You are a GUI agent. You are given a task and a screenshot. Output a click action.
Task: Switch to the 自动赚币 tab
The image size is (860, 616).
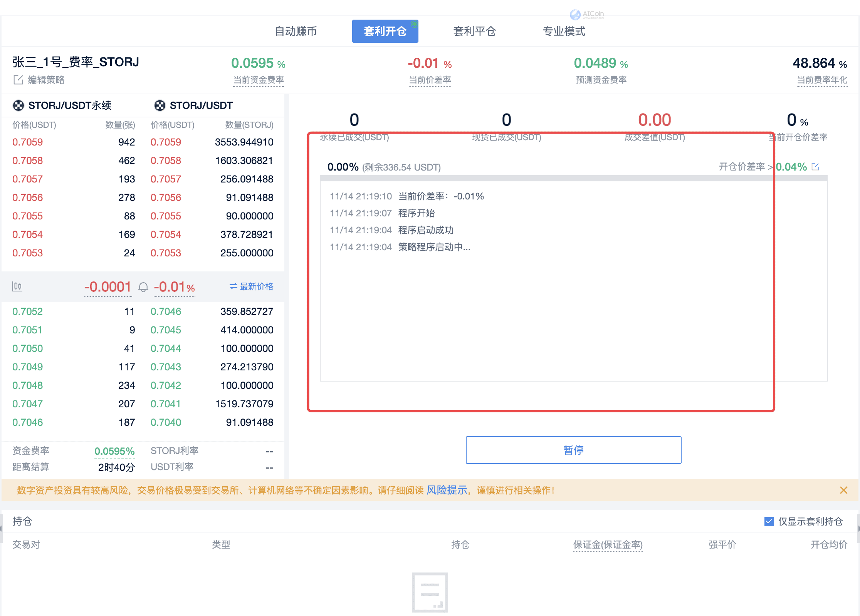pos(296,31)
